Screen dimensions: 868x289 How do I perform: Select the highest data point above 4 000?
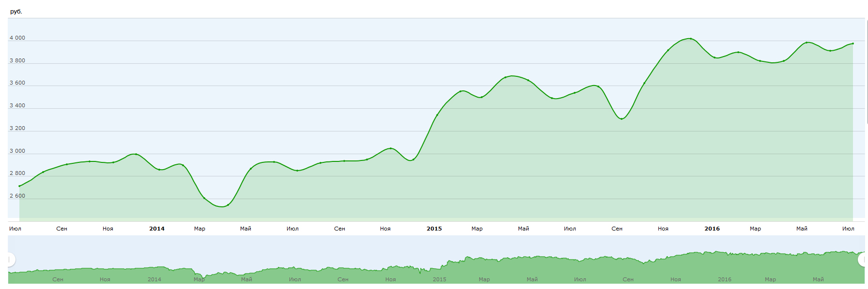click(690, 39)
